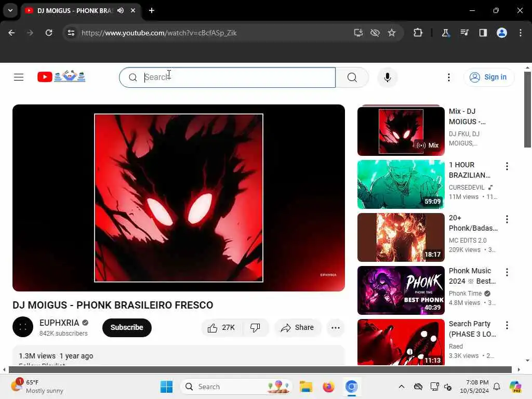
Task: Start voice search with microphone icon
Action: point(387,77)
